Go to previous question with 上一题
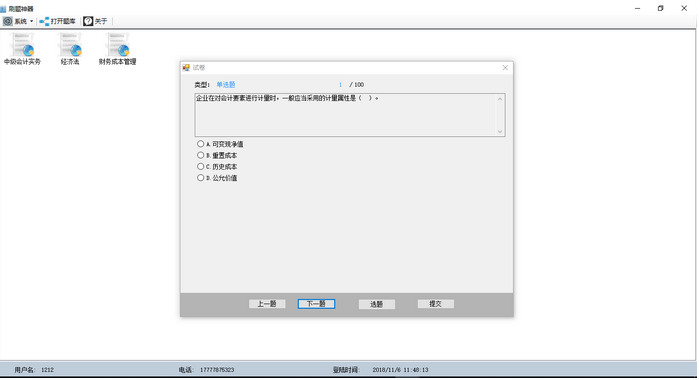Viewport: 699px width, 380px height. click(267, 304)
